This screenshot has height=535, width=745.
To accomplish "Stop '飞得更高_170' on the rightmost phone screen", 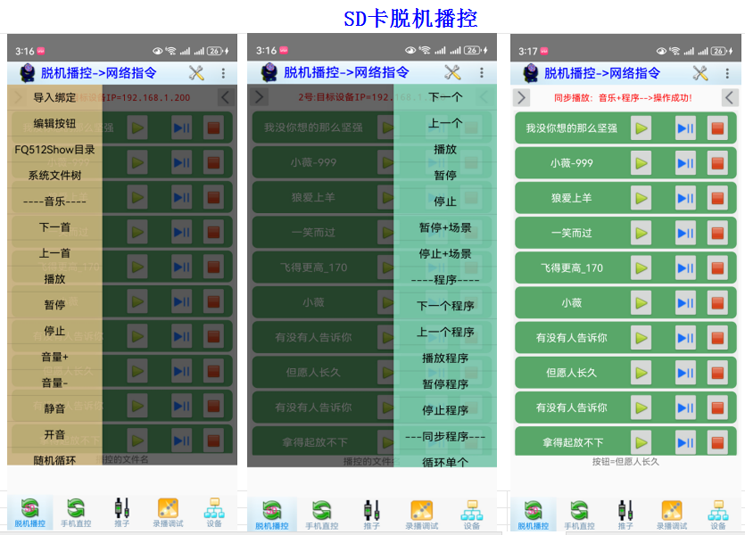I will tap(717, 268).
